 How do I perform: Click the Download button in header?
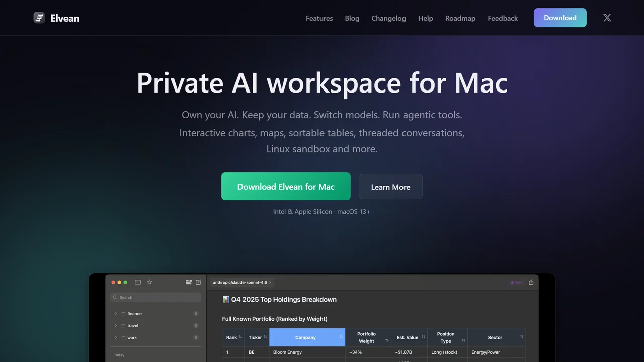point(560,18)
